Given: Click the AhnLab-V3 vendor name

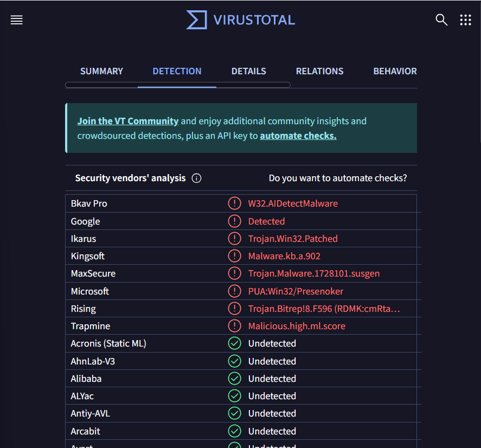Looking at the screenshot, I should point(93,361).
